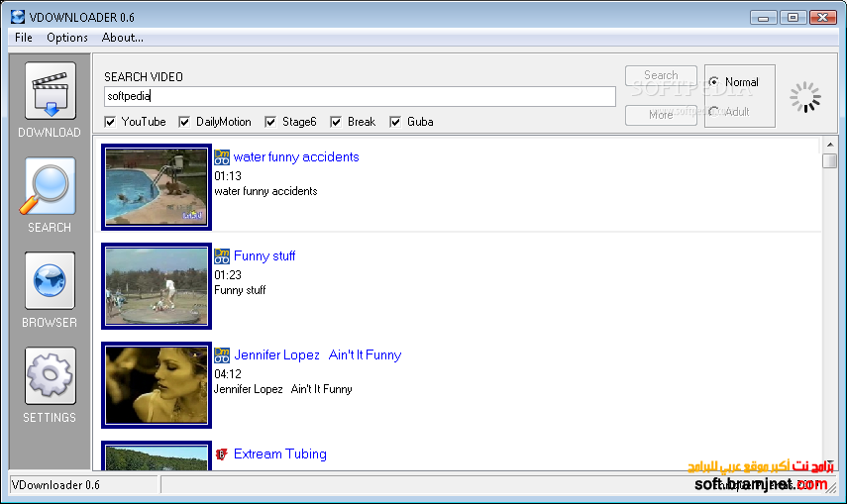Disable the Stage6 checkbox
Image resolution: width=847 pixels, height=504 pixels.
click(270, 122)
